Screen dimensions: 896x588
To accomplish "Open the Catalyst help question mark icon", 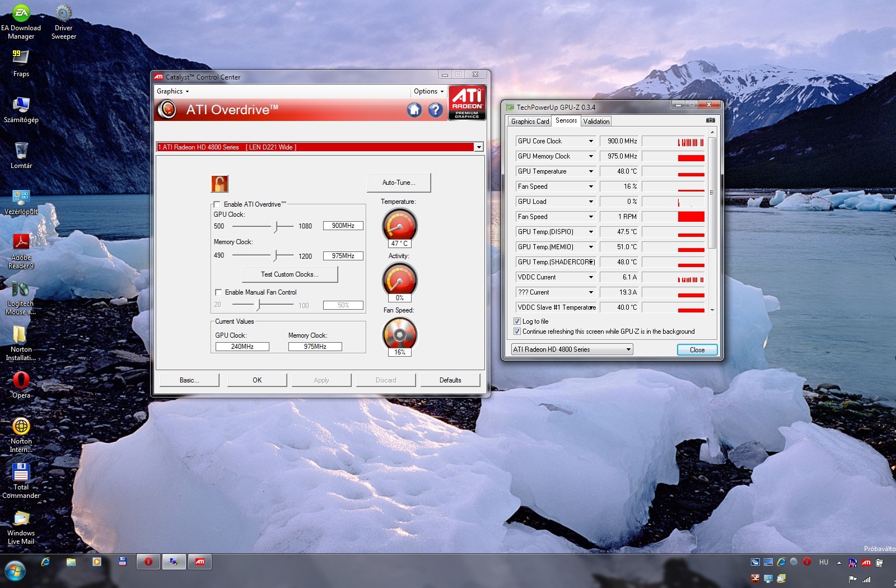I will 436,110.
